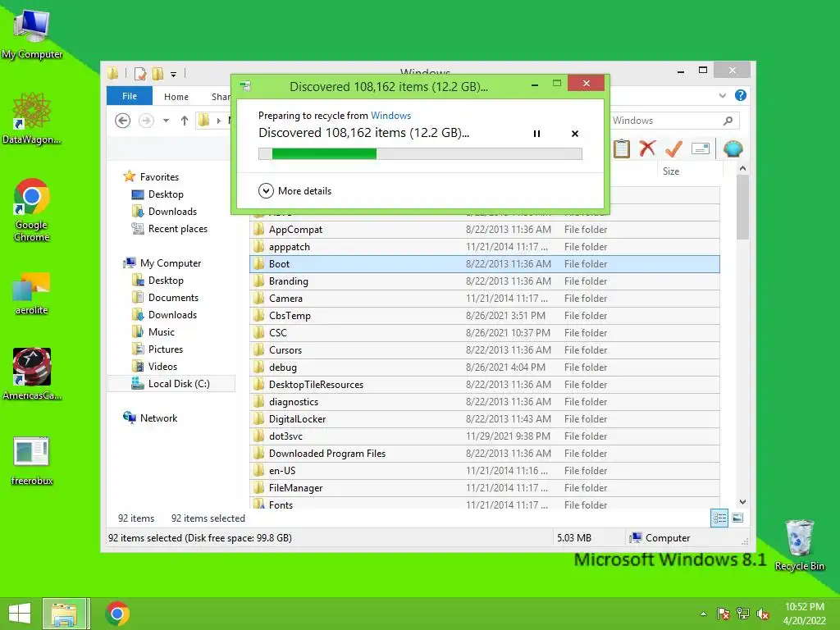The image size is (840, 630).
Task: Select the Recycle Bin desktop icon
Action: [799, 546]
